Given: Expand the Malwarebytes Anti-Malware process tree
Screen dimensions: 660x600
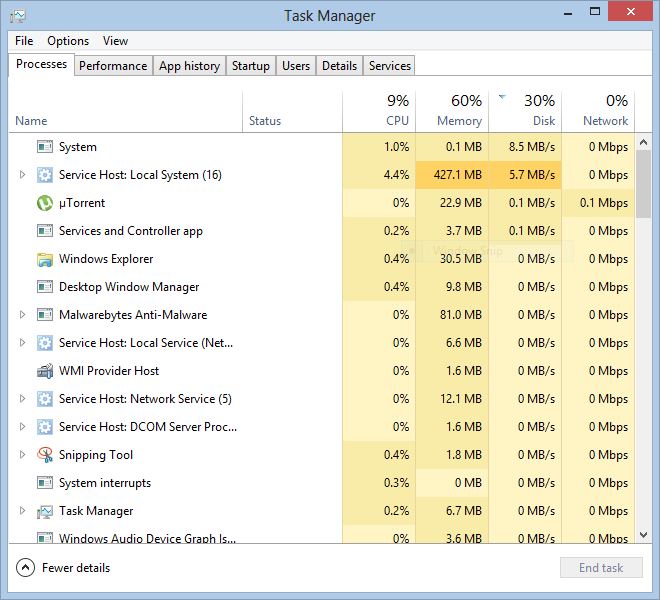Looking at the screenshot, I should tap(22, 315).
